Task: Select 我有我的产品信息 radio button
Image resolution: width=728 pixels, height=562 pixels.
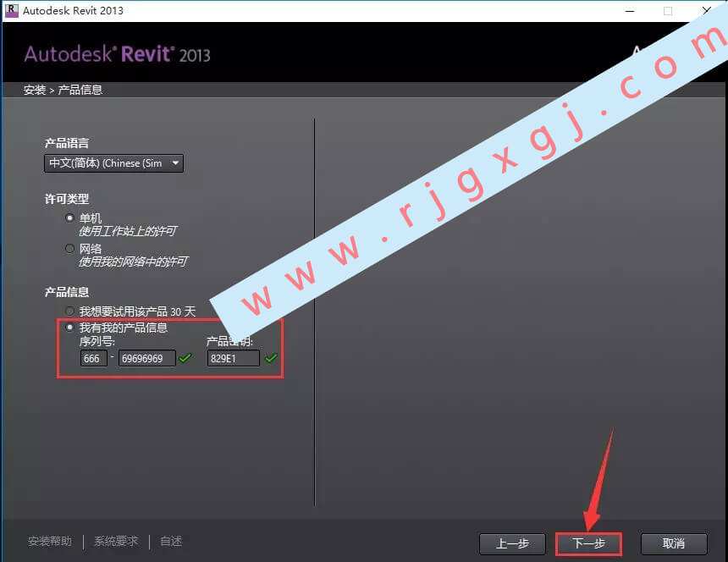Action: (x=69, y=328)
